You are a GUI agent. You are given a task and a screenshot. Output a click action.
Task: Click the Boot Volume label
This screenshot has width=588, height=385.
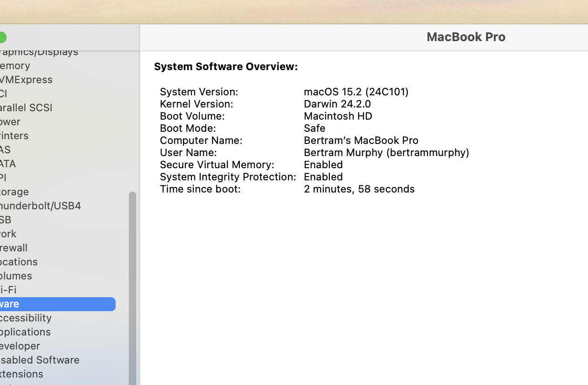(x=192, y=116)
